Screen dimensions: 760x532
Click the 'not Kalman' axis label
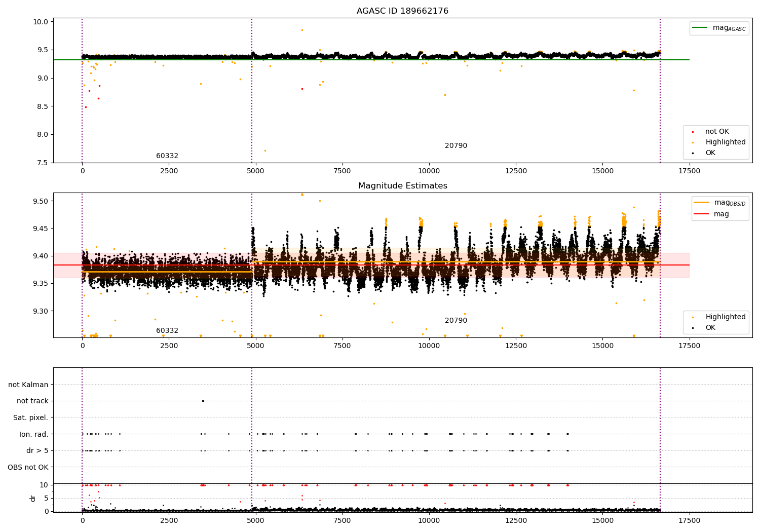28,385
